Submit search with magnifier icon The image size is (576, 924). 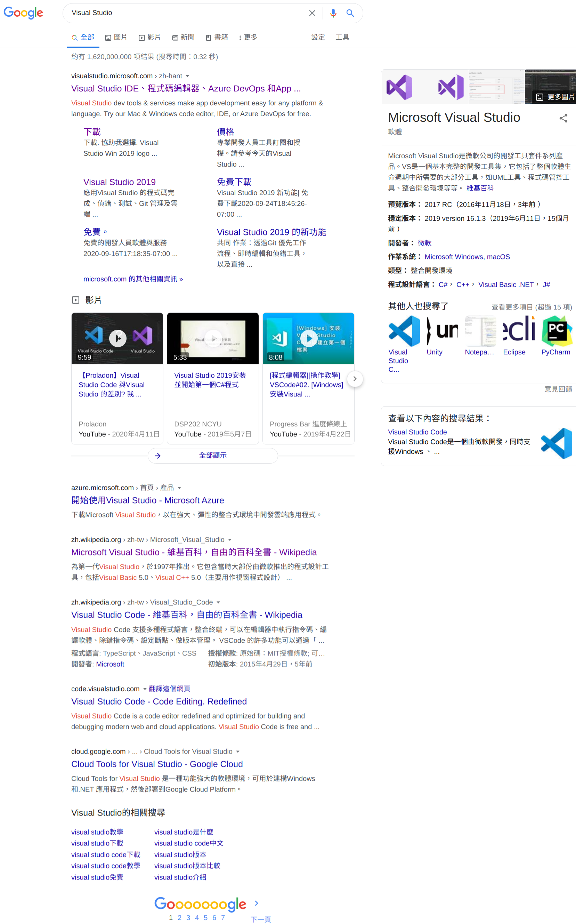click(350, 13)
